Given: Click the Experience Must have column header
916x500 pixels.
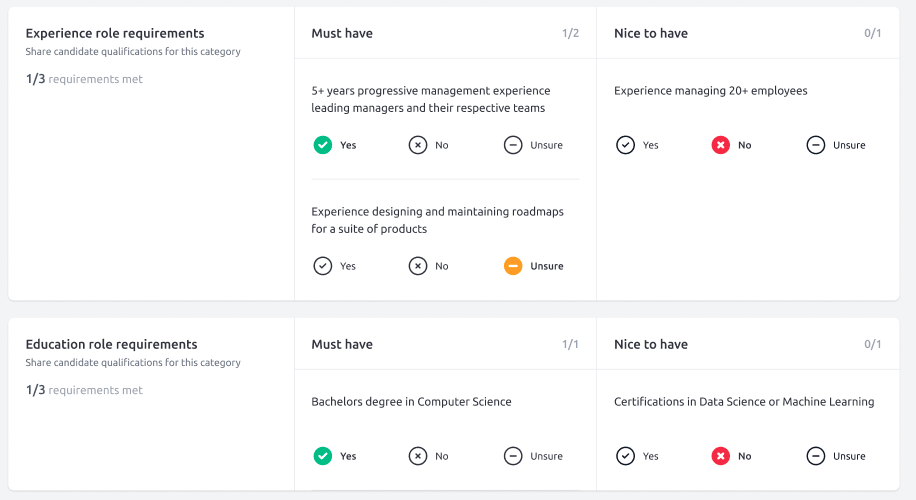Looking at the screenshot, I should coord(342,33).
